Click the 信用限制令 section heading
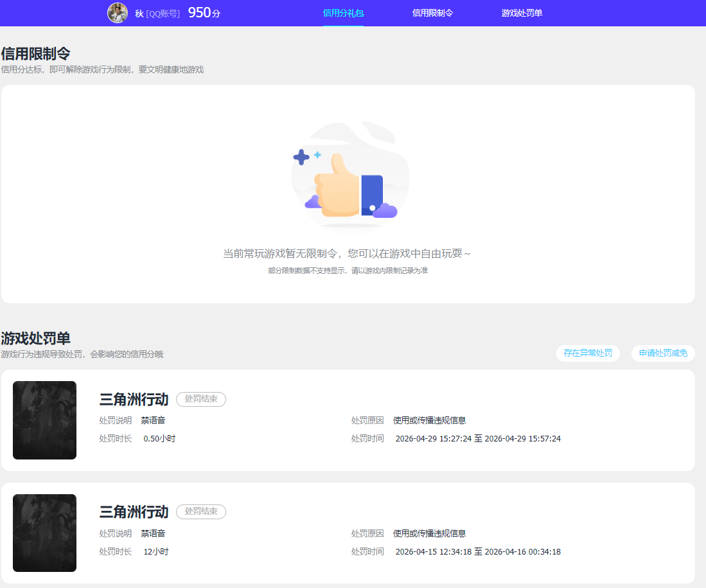The height and width of the screenshot is (588, 706). (x=35, y=53)
